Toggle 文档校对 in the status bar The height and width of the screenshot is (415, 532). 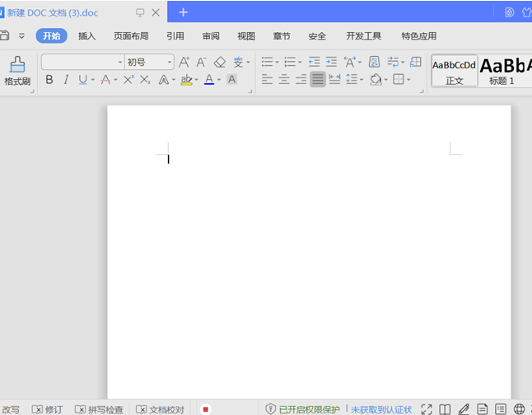point(160,409)
